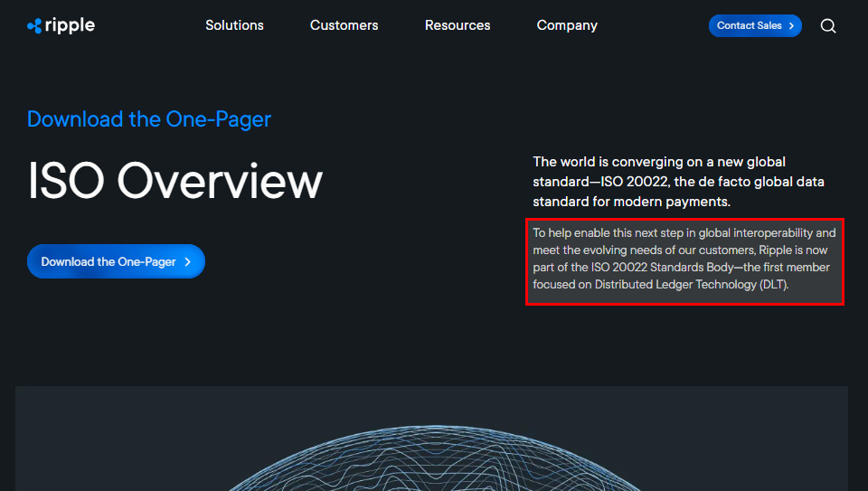Open the Resources menu
The image size is (868, 491).
tap(458, 25)
